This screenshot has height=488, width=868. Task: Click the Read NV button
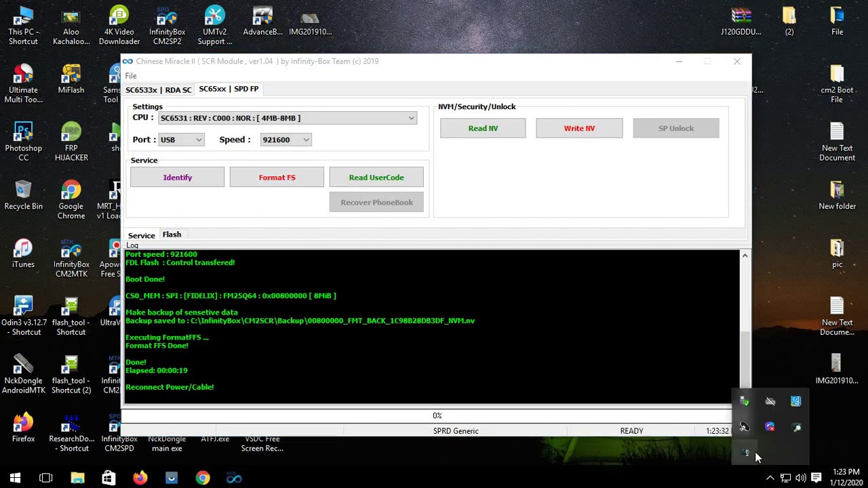(483, 128)
